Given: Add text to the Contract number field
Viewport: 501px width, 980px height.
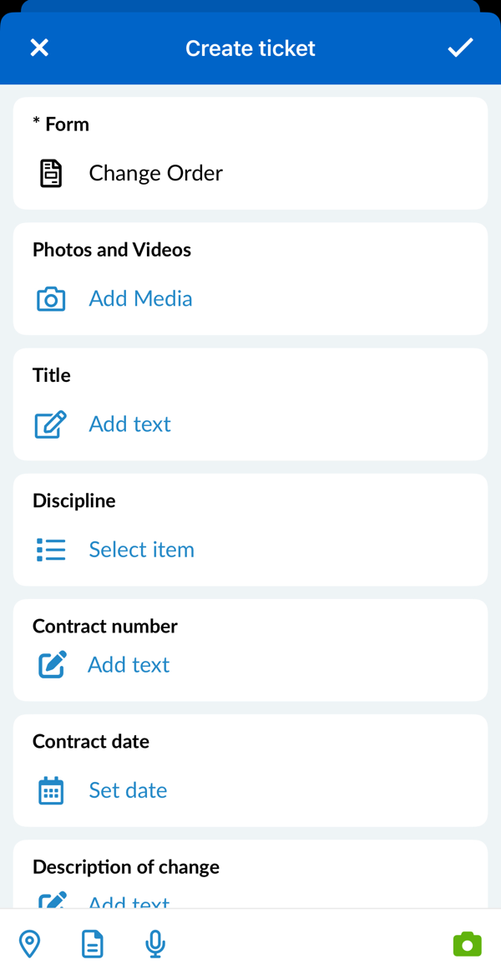Looking at the screenshot, I should (x=129, y=664).
